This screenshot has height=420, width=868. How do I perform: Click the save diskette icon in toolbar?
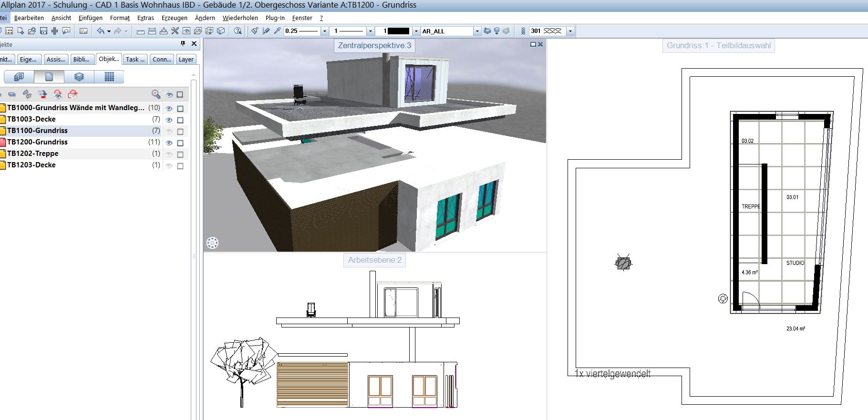(x=43, y=31)
